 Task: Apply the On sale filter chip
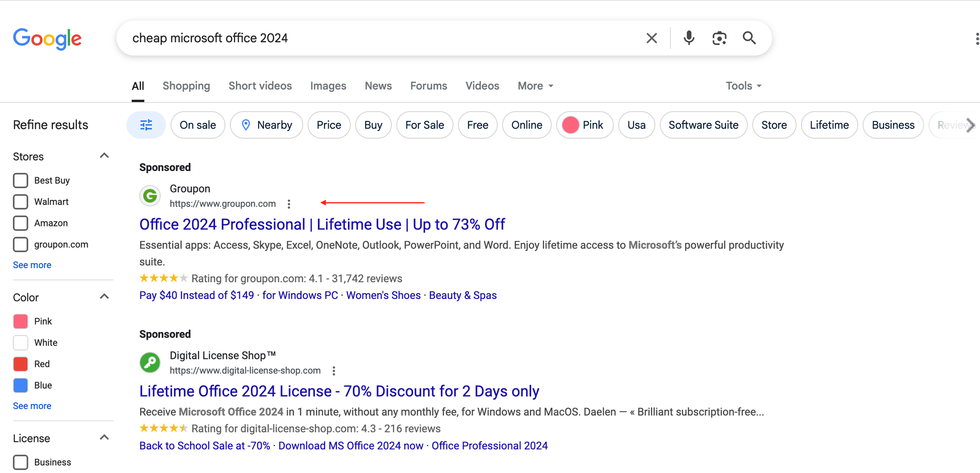click(x=198, y=125)
